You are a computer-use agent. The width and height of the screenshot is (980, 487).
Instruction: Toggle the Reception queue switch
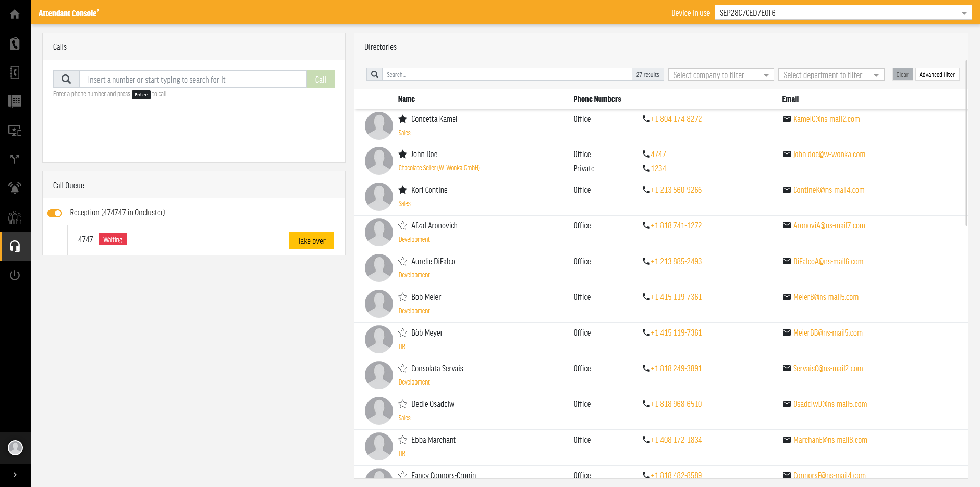pos(55,213)
